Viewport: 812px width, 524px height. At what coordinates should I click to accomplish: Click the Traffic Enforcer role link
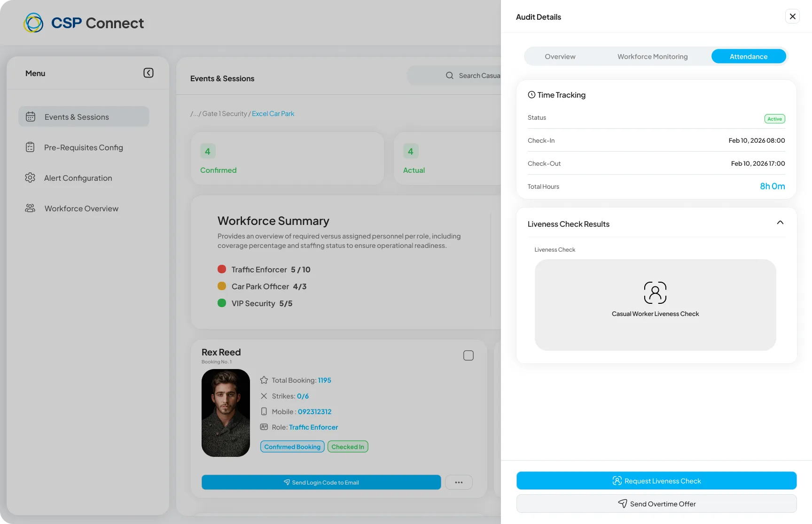313,427
